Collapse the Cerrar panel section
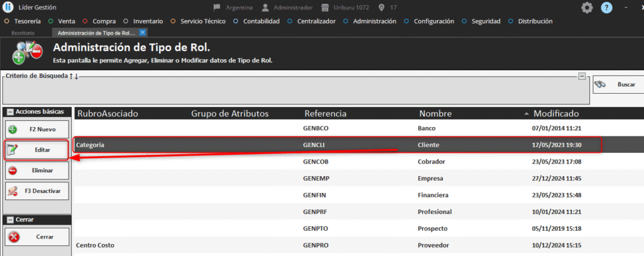644x256 pixels. 9,220
